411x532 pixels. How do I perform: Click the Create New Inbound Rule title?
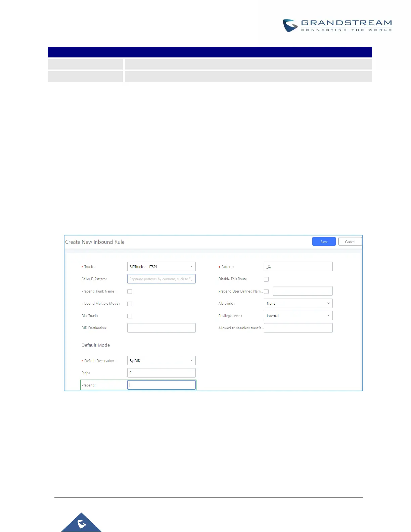point(95,242)
